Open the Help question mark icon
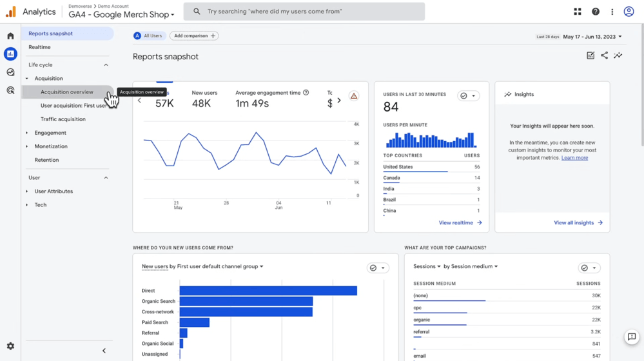 pos(595,12)
